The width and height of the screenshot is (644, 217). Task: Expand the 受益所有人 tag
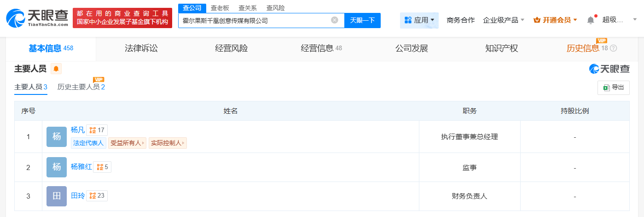coord(127,143)
